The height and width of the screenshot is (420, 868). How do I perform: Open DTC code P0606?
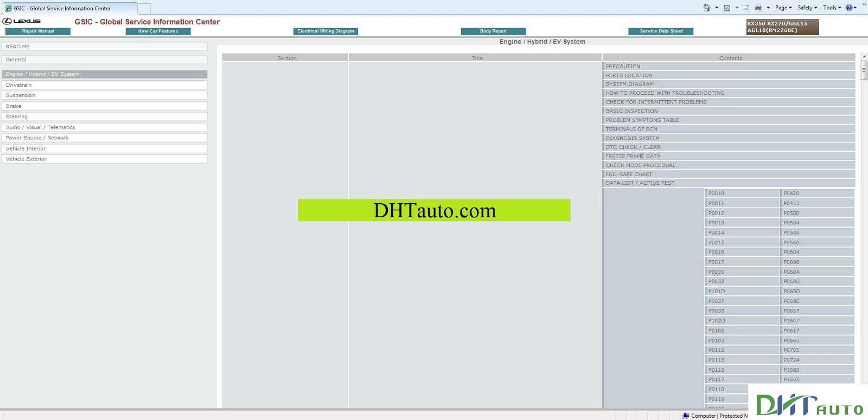[817, 262]
